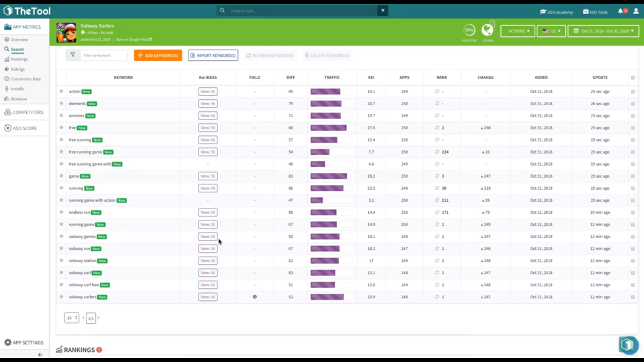Select the checkbox for 'subway surfers' row
The width and height of the screenshot is (644, 362).
pos(633,297)
